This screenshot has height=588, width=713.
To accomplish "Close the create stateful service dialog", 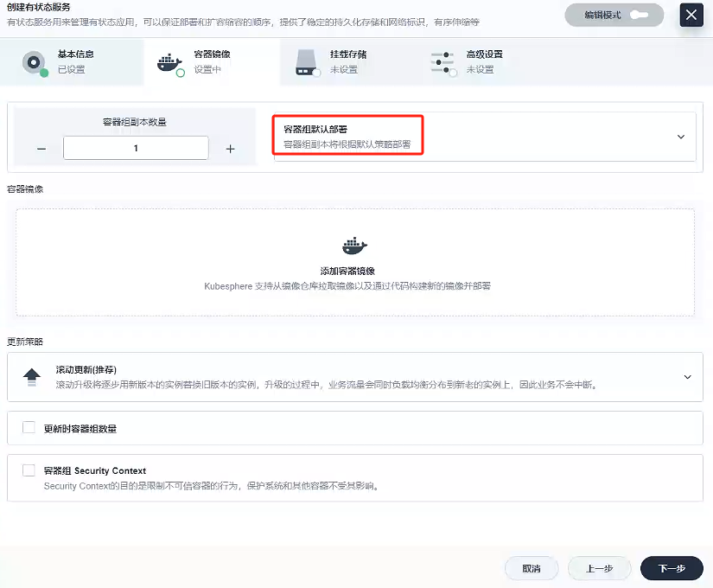I will pos(691,15).
